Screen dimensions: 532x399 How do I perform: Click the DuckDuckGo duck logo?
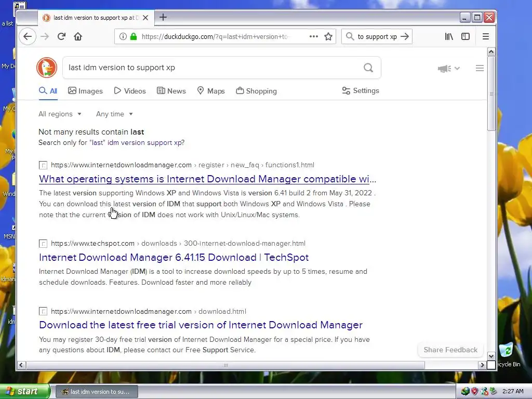coord(47,68)
